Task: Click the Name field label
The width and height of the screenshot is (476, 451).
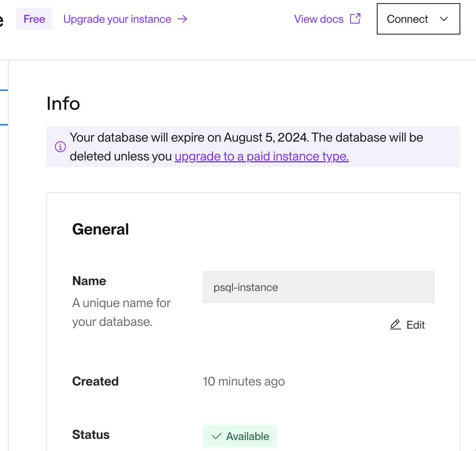Action: (89, 281)
